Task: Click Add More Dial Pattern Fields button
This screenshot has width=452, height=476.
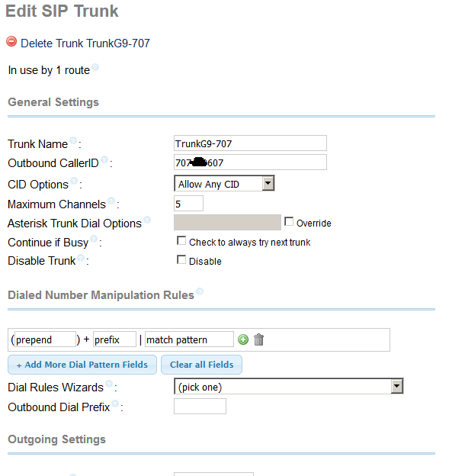Action: (82, 365)
